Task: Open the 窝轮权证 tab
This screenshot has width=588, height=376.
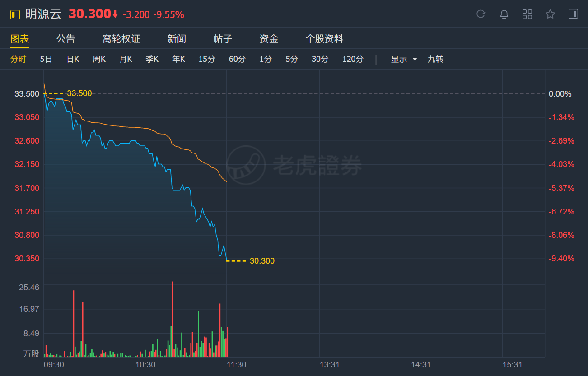Action: coord(121,39)
